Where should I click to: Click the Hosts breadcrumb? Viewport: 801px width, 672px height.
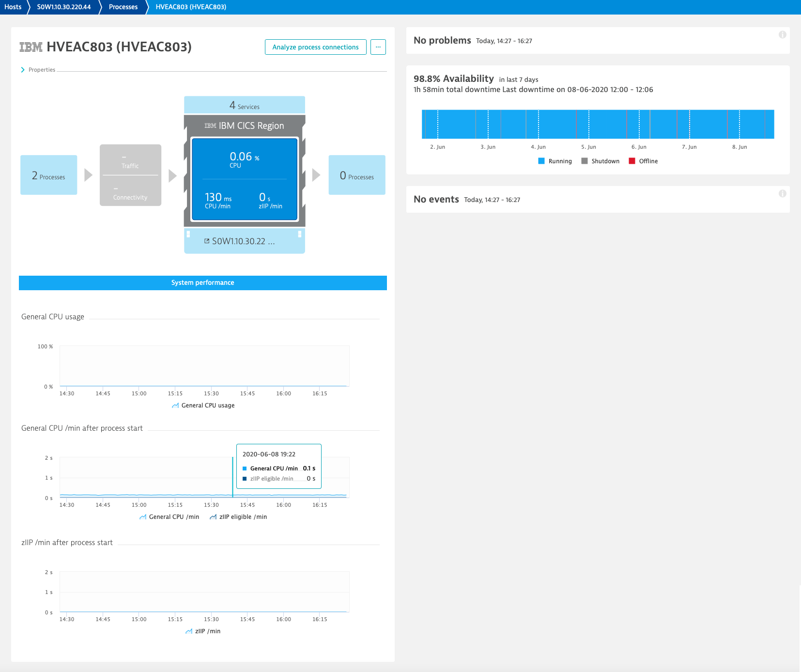pos(13,7)
